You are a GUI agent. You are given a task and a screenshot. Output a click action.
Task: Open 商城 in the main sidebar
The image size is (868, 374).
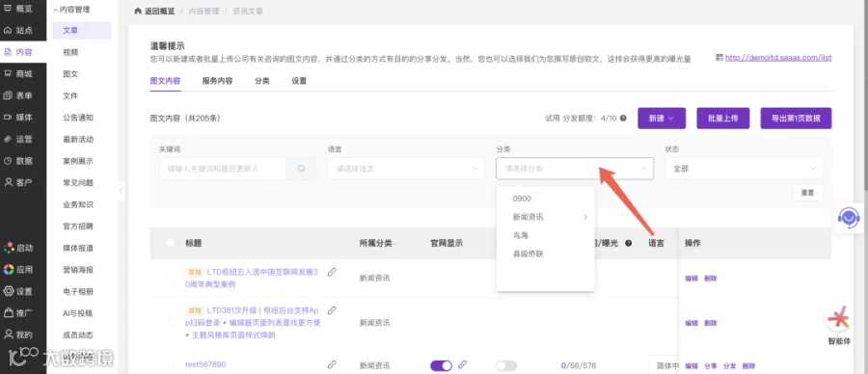(18, 74)
